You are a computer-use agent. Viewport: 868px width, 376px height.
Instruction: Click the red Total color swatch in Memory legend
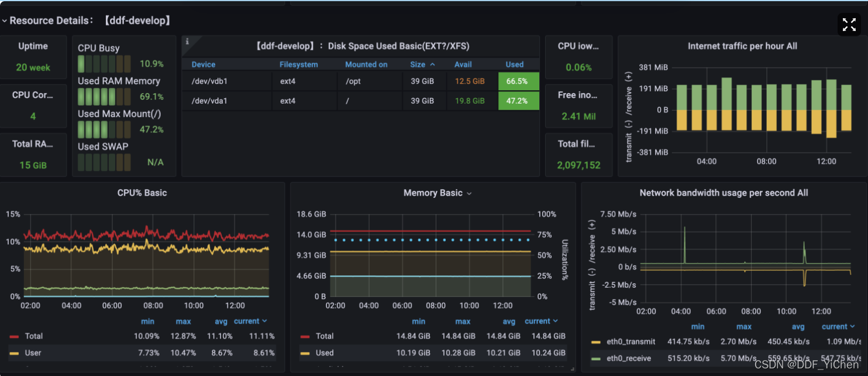click(x=305, y=337)
